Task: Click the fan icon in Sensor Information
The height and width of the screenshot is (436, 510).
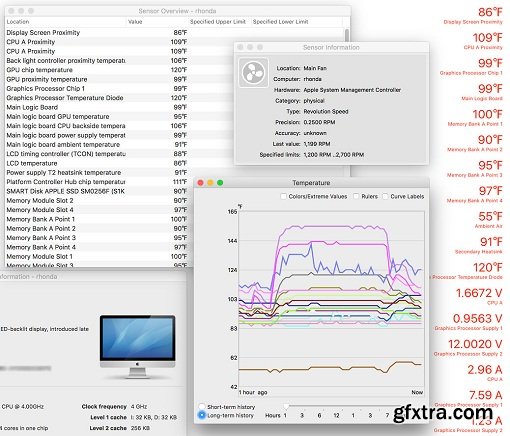Action: (x=253, y=72)
